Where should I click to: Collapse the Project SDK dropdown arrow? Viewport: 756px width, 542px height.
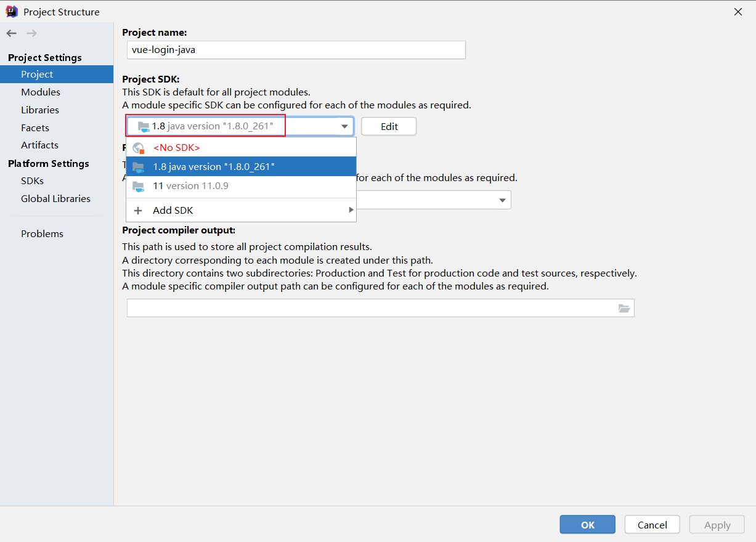coord(344,127)
